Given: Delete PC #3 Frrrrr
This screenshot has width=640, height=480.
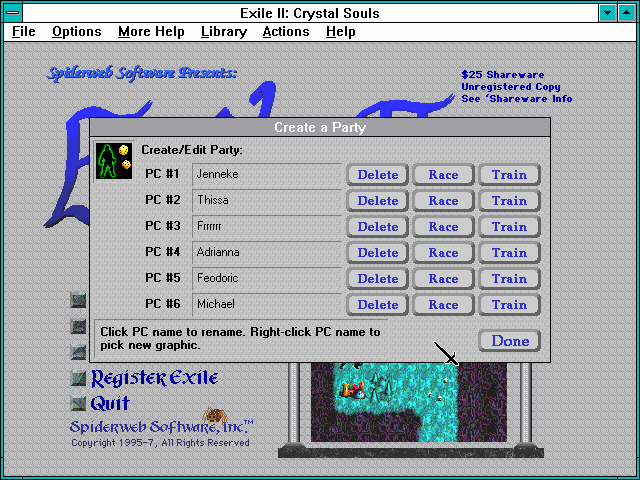Looking at the screenshot, I should tap(378, 227).
